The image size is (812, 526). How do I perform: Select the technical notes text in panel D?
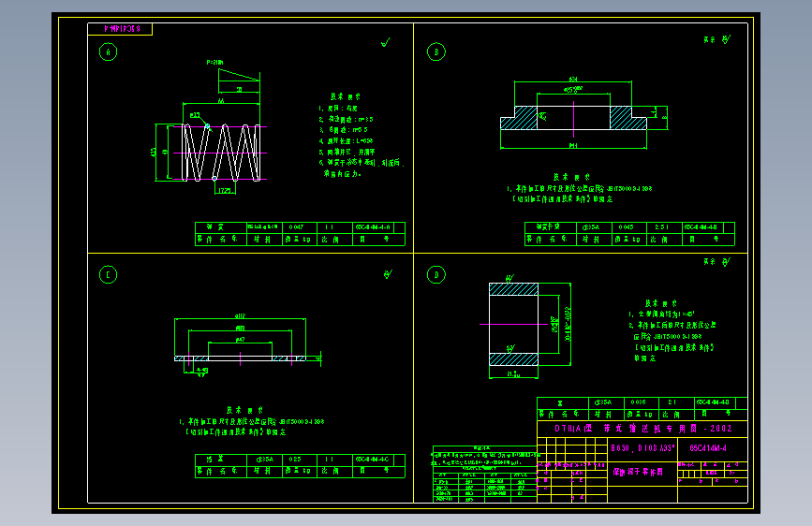(x=672, y=330)
